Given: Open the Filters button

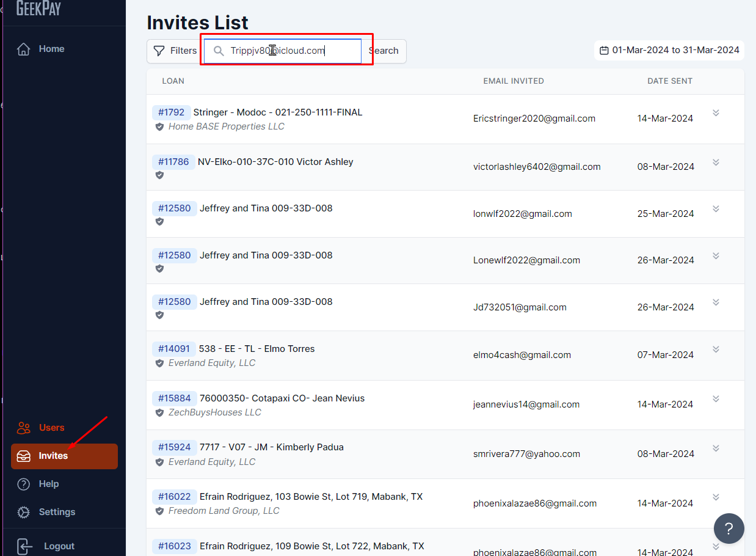Looking at the screenshot, I should point(175,51).
